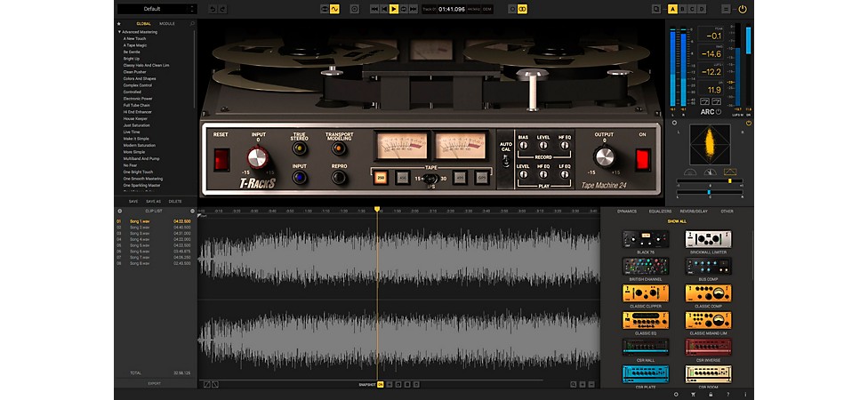This screenshot has height=400, width=868.
Task: Select the BRICKWALL LIMITER module thumbnail
Action: [x=708, y=240]
